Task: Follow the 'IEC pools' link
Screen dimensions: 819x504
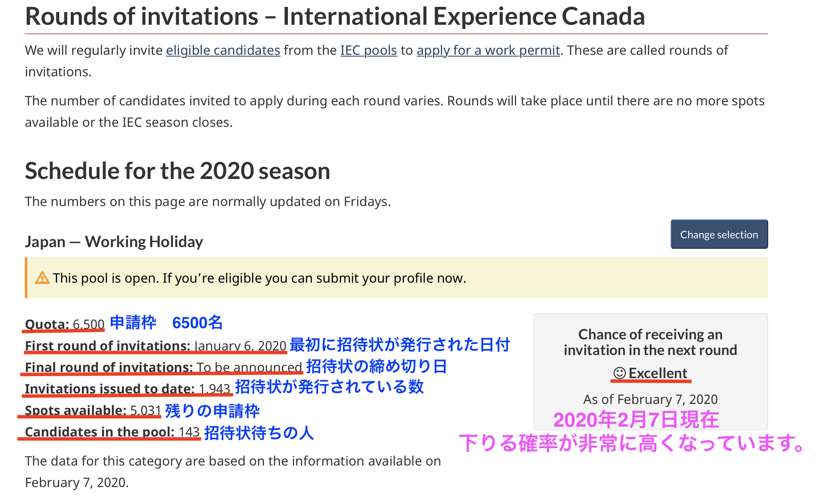Action: [368, 50]
